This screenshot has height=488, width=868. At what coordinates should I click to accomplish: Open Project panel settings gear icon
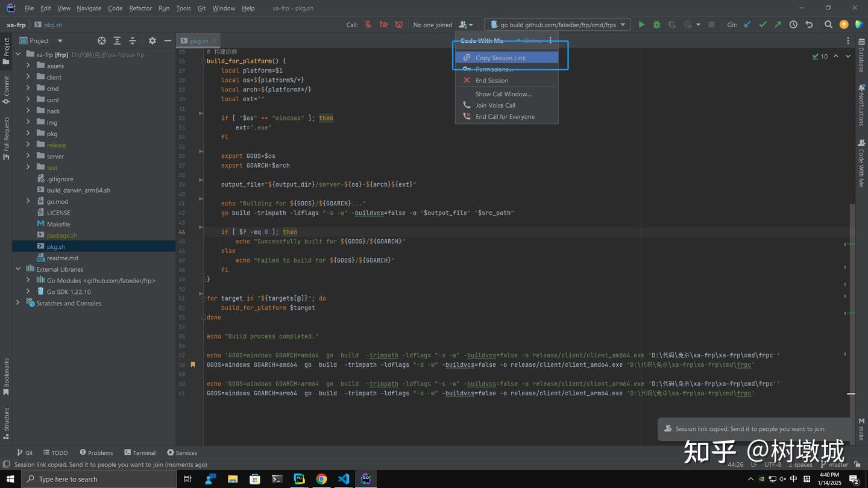(152, 40)
